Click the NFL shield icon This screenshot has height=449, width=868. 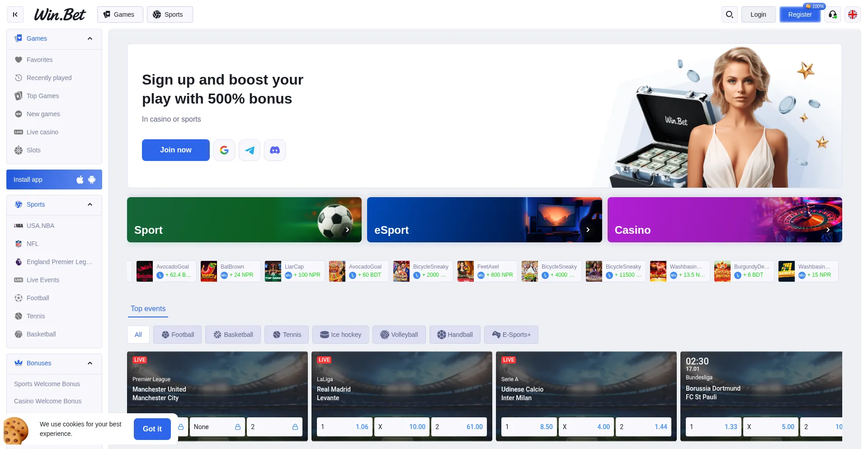19,244
